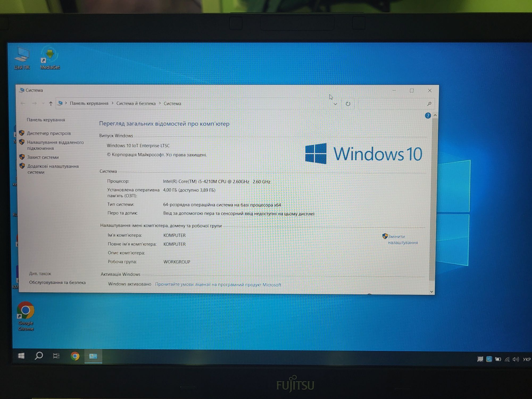Viewport: 532px width, 399px height.
Task: Open Task View on the taskbar
Action: click(56, 356)
